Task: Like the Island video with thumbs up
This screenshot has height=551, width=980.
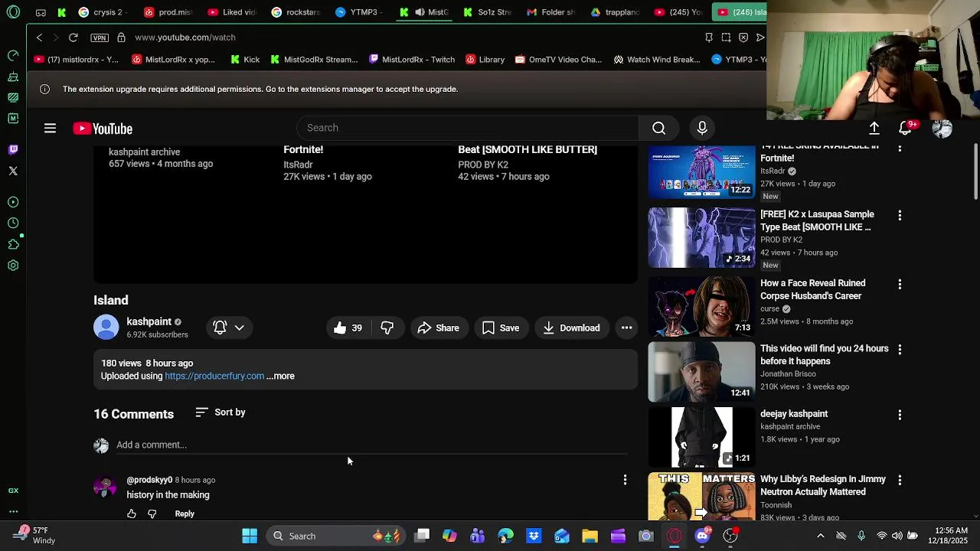Action: tap(348, 328)
